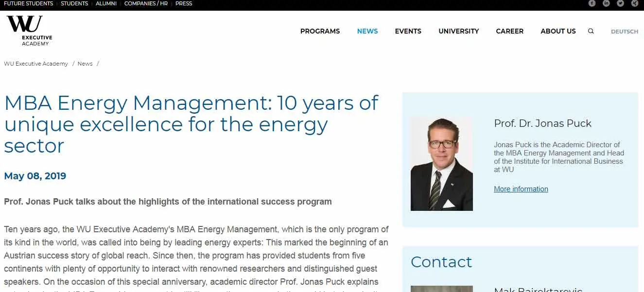Open the ABOUT US menu
Viewport: 644px width, 292px height.
[558, 31]
